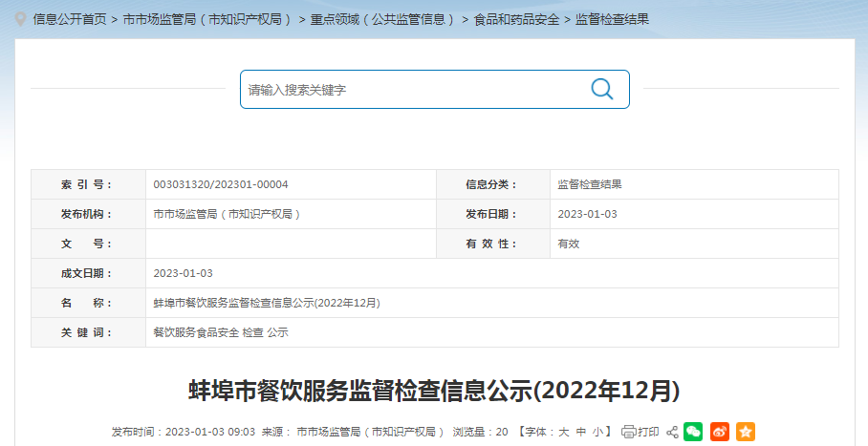Click the magnifier search icon
Screen dimensions: 868x446
pos(601,89)
